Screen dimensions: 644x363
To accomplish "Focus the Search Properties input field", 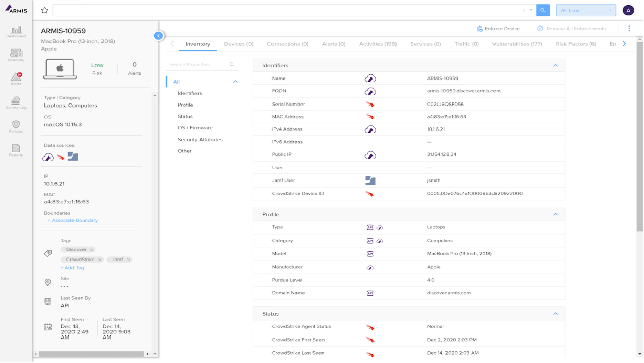I will tap(199, 65).
